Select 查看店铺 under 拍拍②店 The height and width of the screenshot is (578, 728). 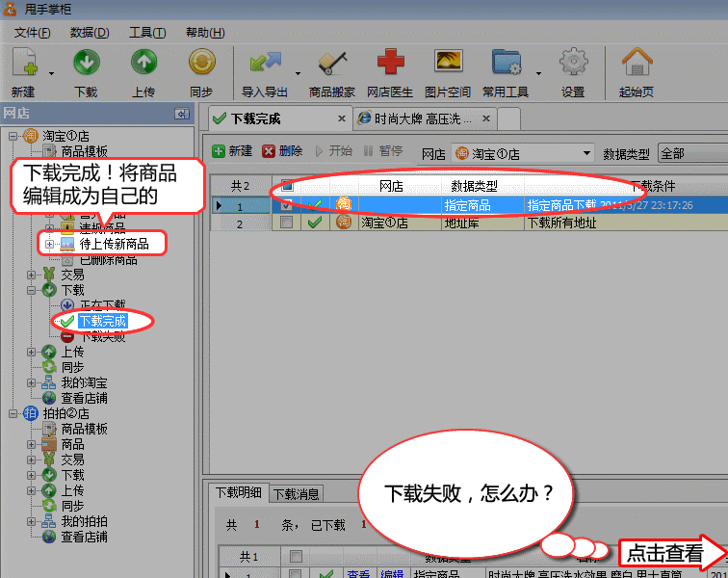tap(85, 538)
